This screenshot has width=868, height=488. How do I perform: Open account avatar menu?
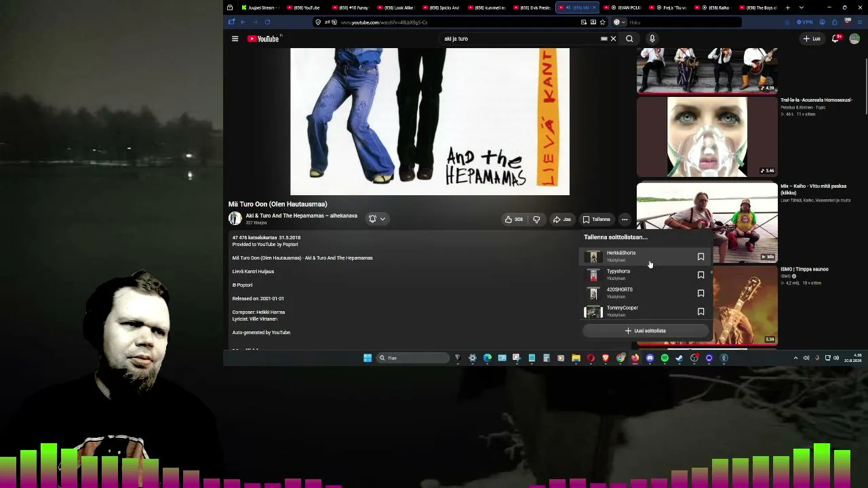(x=854, y=39)
